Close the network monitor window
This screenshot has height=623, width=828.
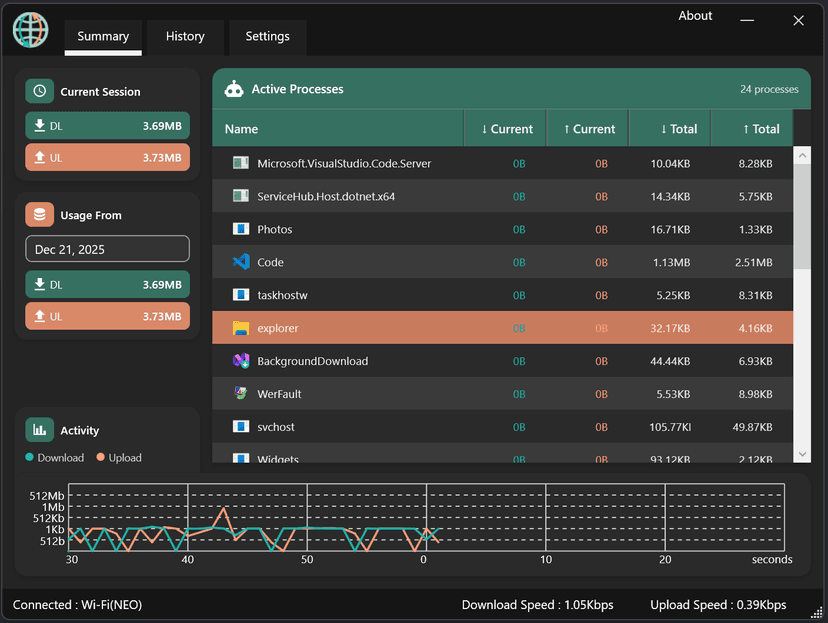click(798, 21)
